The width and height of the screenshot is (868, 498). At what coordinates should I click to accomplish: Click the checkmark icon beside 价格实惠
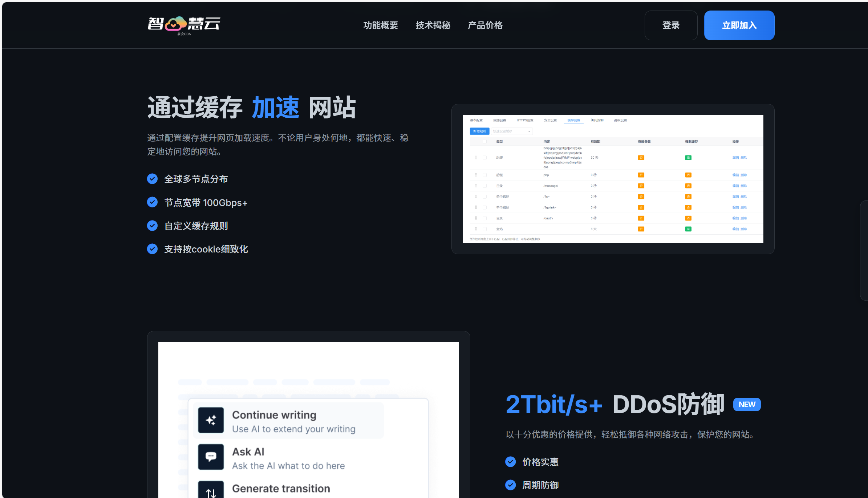pos(511,461)
